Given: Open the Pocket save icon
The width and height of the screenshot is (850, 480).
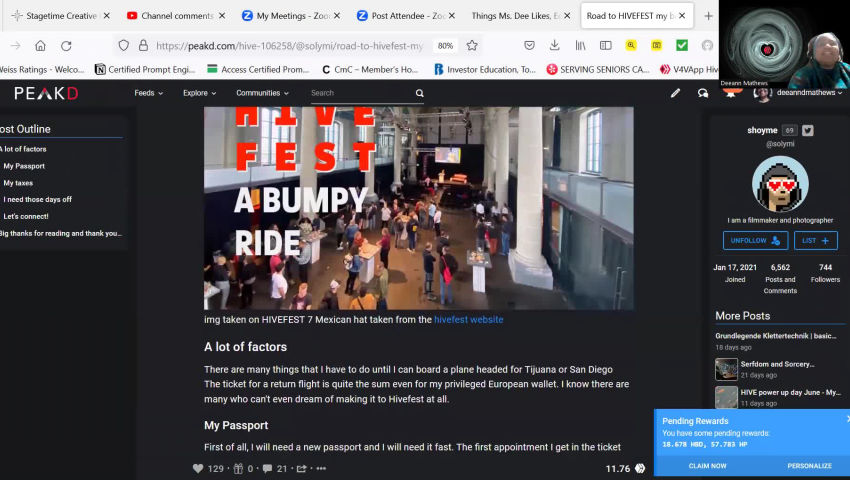Looking at the screenshot, I should coord(530,46).
